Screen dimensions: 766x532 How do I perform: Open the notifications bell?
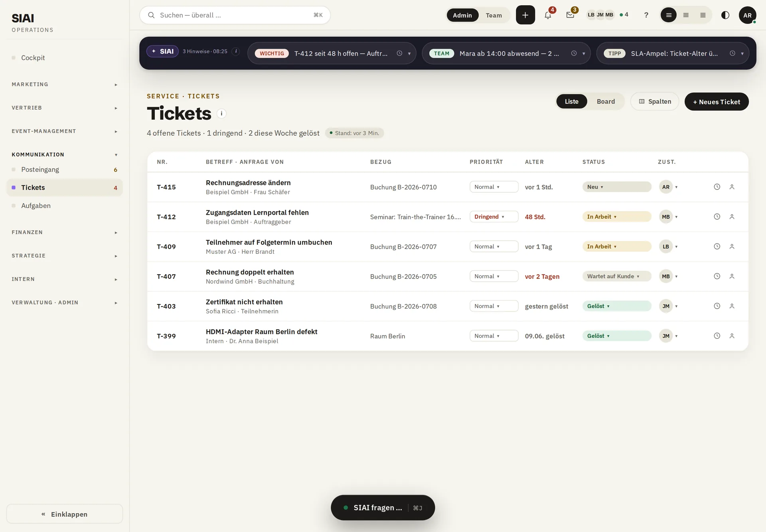click(x=548, y=15)
